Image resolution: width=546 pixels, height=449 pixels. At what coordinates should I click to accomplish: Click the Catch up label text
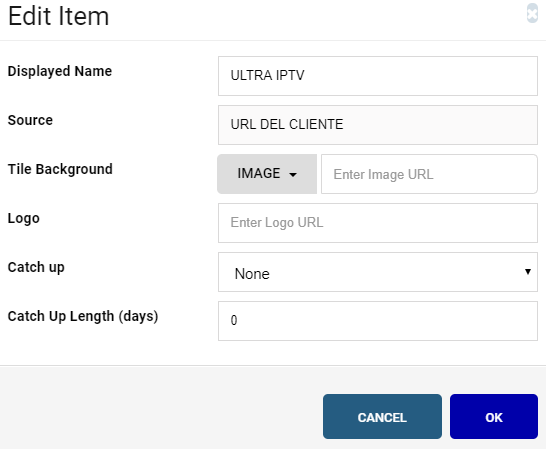coord(36,268)
